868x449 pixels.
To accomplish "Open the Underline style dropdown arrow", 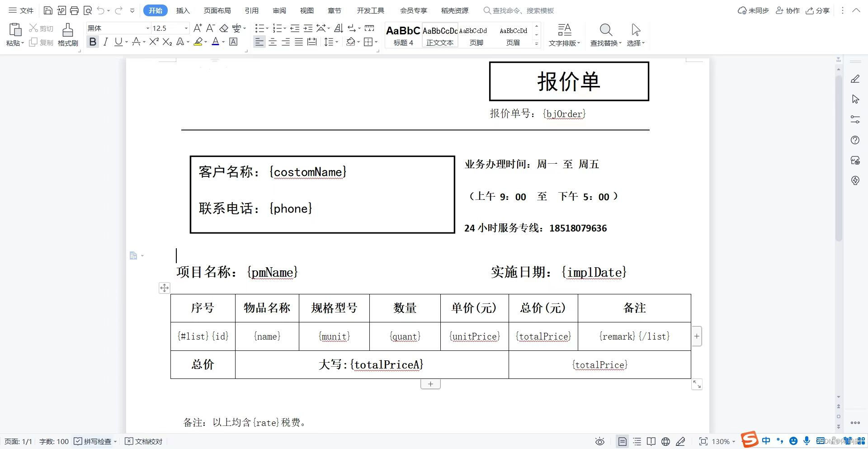I will [x=127, y=42].
